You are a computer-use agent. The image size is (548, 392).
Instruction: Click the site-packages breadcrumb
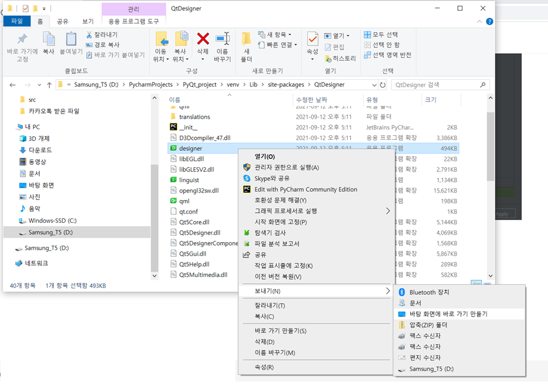coord(286,85)
